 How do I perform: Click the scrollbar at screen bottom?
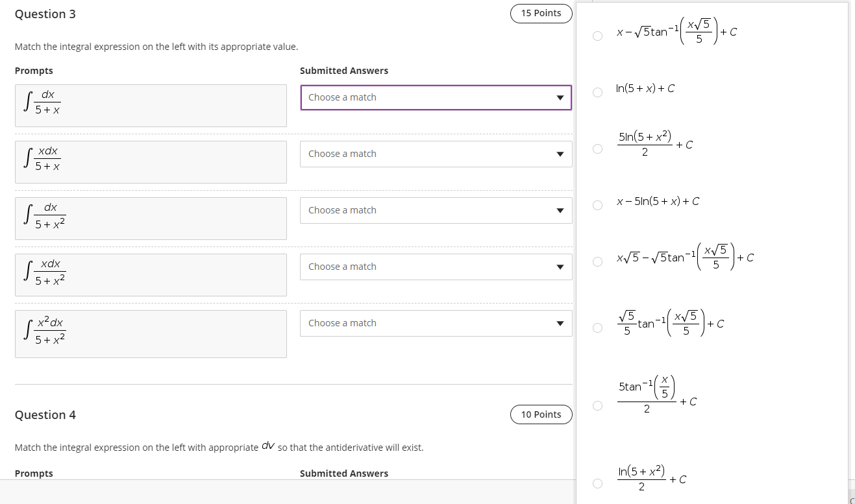(x=286, y=499)
